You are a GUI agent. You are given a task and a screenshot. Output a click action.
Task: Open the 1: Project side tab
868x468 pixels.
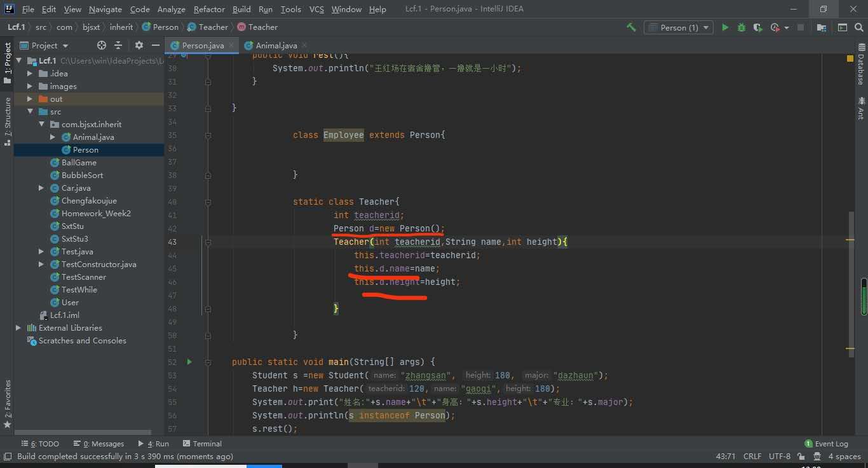8,63
